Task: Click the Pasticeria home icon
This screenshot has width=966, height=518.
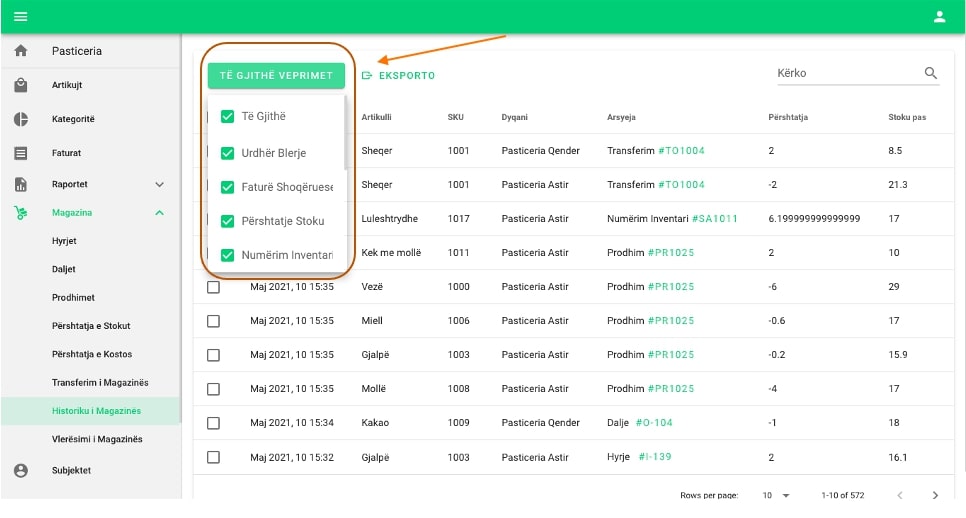Action: point(21,51)
